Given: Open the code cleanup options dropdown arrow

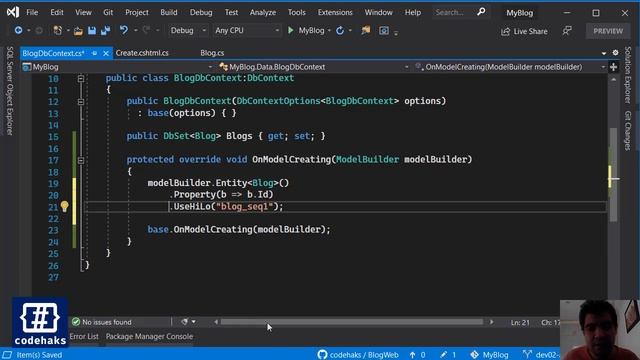Looking at the screenshot, I should pyautogui.click(x=193, y=322).
